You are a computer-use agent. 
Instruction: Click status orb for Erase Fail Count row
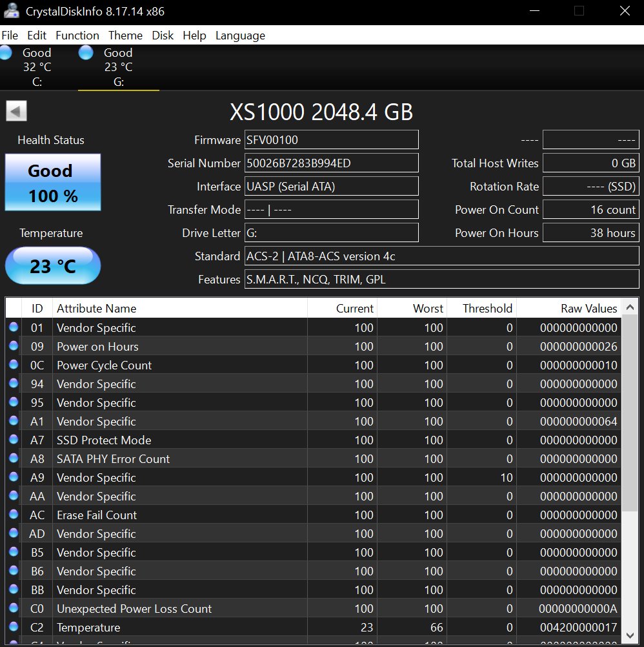click(x=14, y=515)
